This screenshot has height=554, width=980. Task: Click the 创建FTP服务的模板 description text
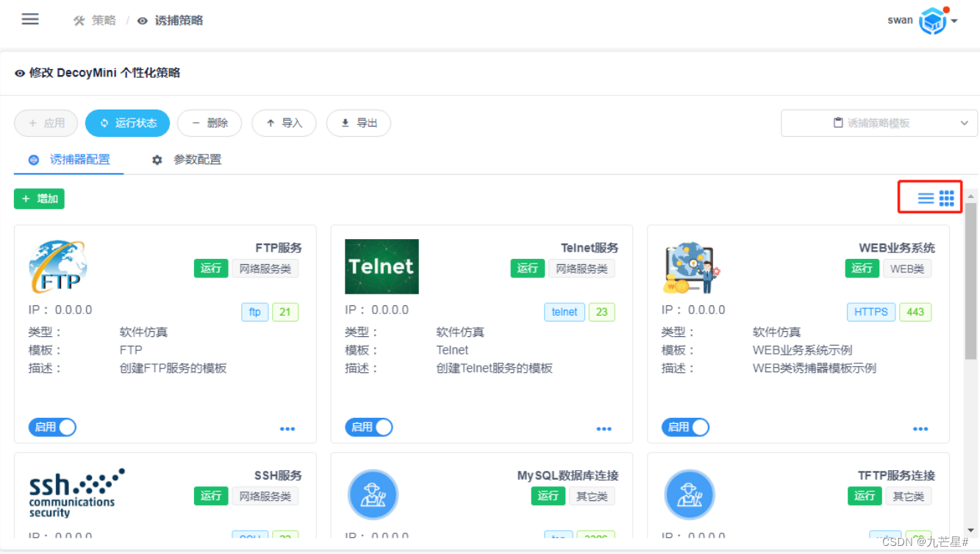(x=174, y=368)
